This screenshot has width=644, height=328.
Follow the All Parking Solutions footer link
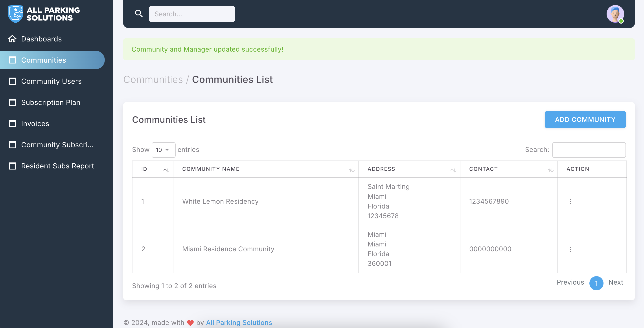(239, 322)
